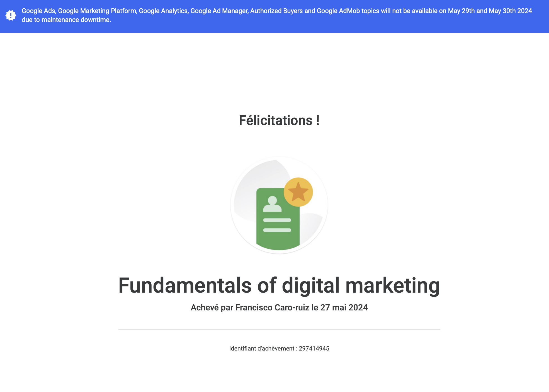Click 'May 30th 2024' in the banner
This screenshot has width=549, height=392.
pyautogui.click(x=510, y=11)
